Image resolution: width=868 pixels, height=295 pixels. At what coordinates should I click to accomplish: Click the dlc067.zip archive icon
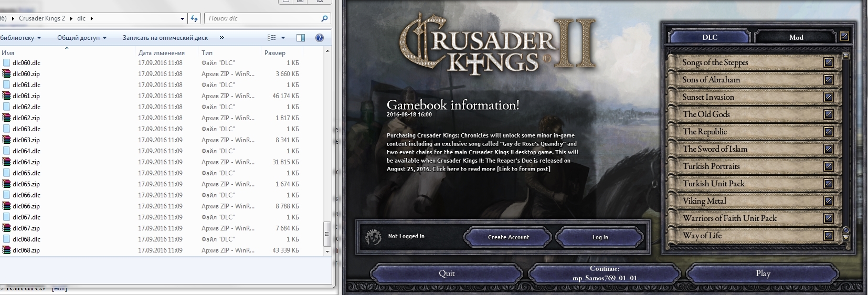(6, 228)
